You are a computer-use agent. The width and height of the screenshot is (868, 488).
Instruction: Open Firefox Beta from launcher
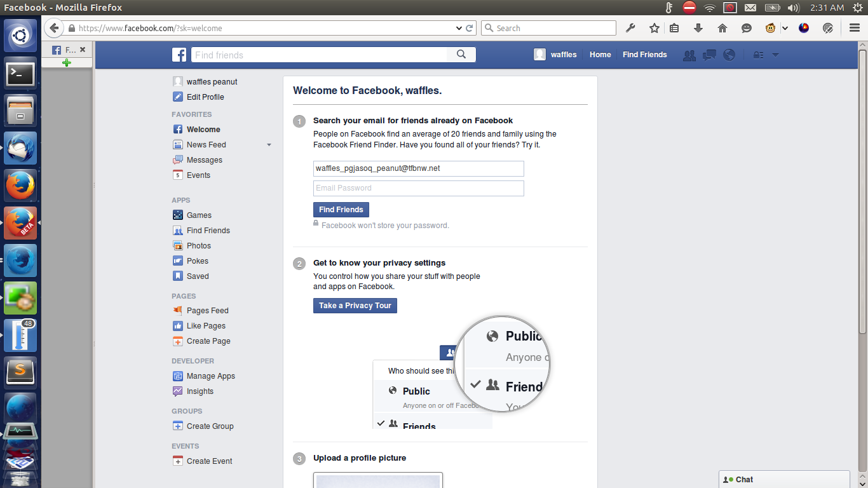[21, 223]
